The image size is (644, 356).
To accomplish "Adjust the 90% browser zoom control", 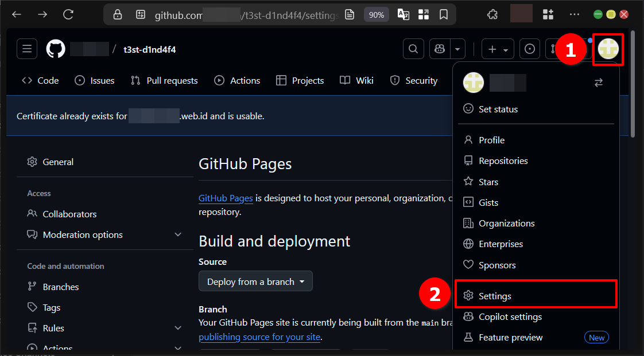I will (377, 14).
